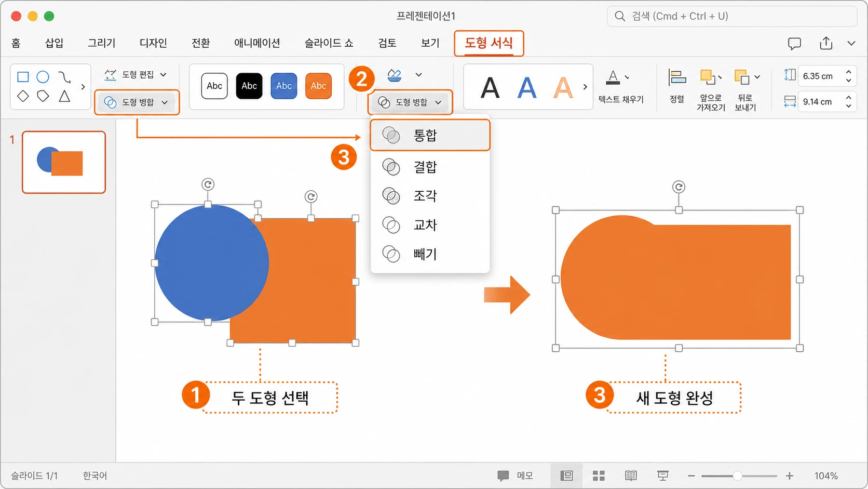This screenshot has height=489, width=868.
Task: Increase shape height with stepper up arrow
Action: point(849,72)
